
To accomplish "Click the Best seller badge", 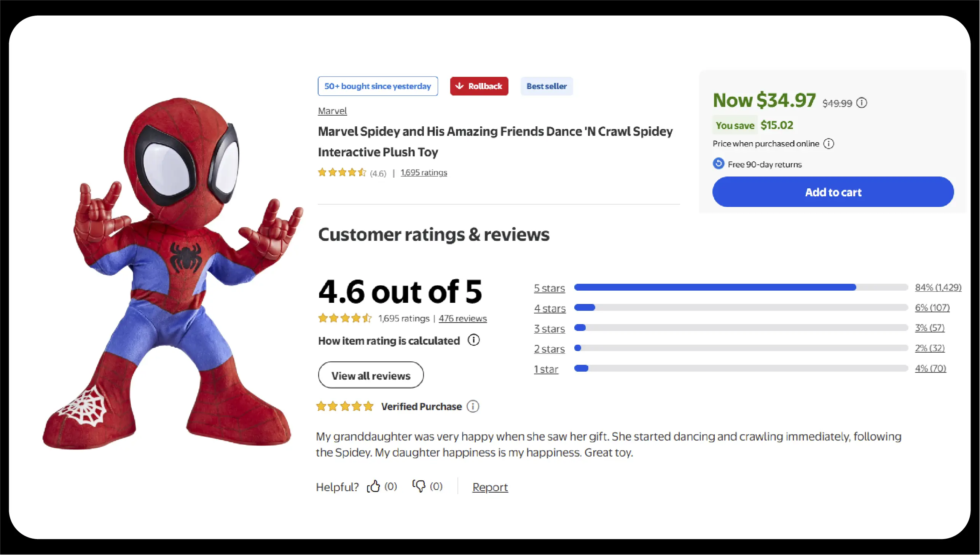I will pyautogui.click(x=547, y=86).
